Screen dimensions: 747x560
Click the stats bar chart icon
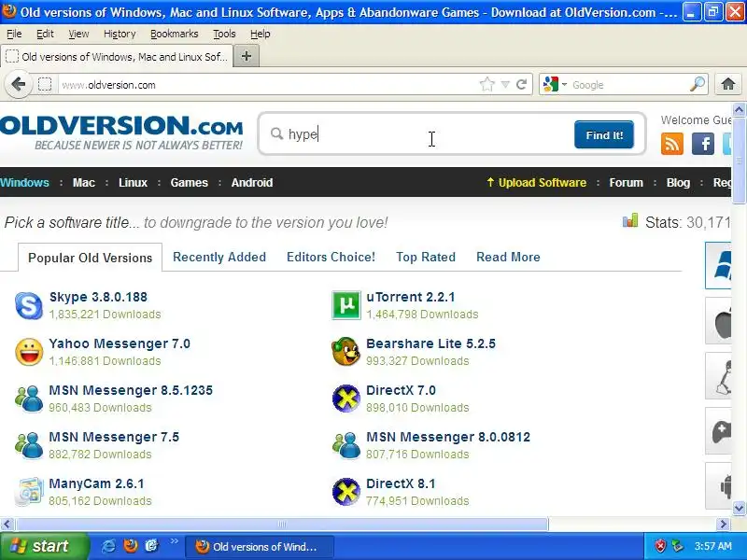tap(630, 221)
